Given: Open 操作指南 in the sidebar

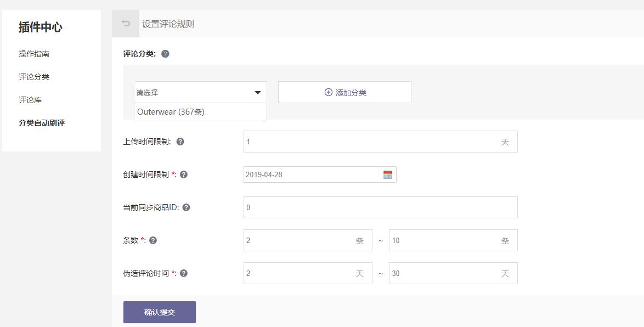Looking at the screenshot, I should tap(34, 54).
